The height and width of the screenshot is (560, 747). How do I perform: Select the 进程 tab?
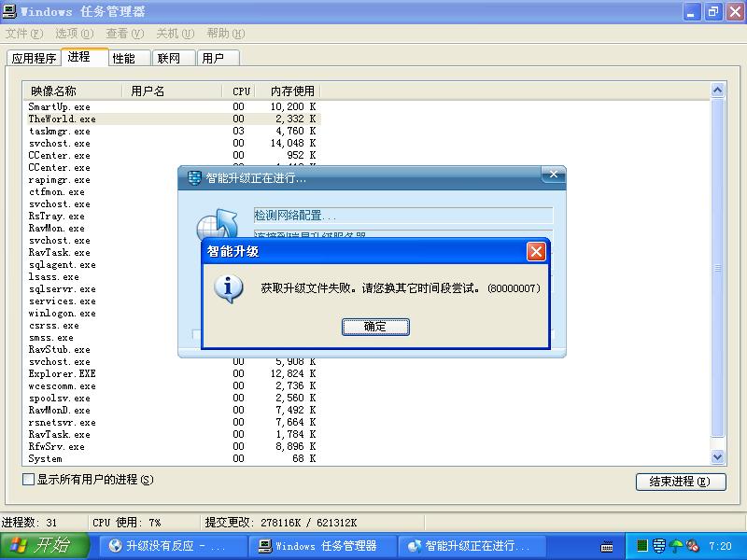[x=85, y=57]
